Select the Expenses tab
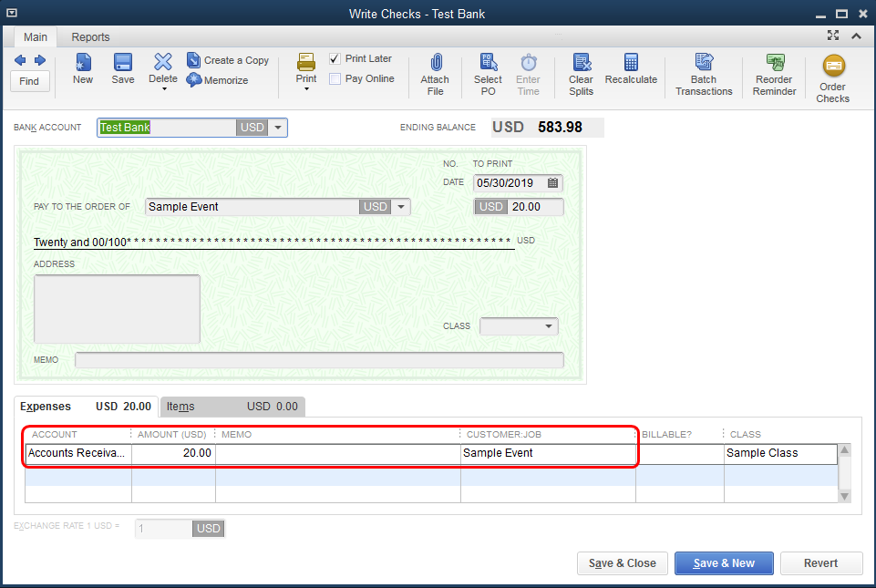The width and height of the screenshot is (876, 588). (86, 407)
